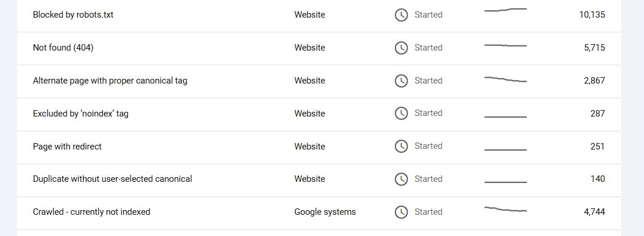
Task: Click trend sparkline for Blocked by robots.txt
Action: (x=505, y=10)
